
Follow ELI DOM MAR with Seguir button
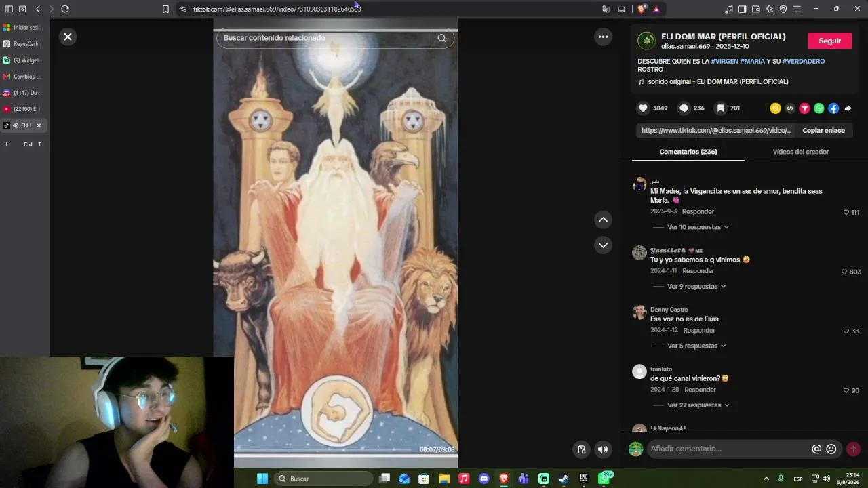coord(829,41)
